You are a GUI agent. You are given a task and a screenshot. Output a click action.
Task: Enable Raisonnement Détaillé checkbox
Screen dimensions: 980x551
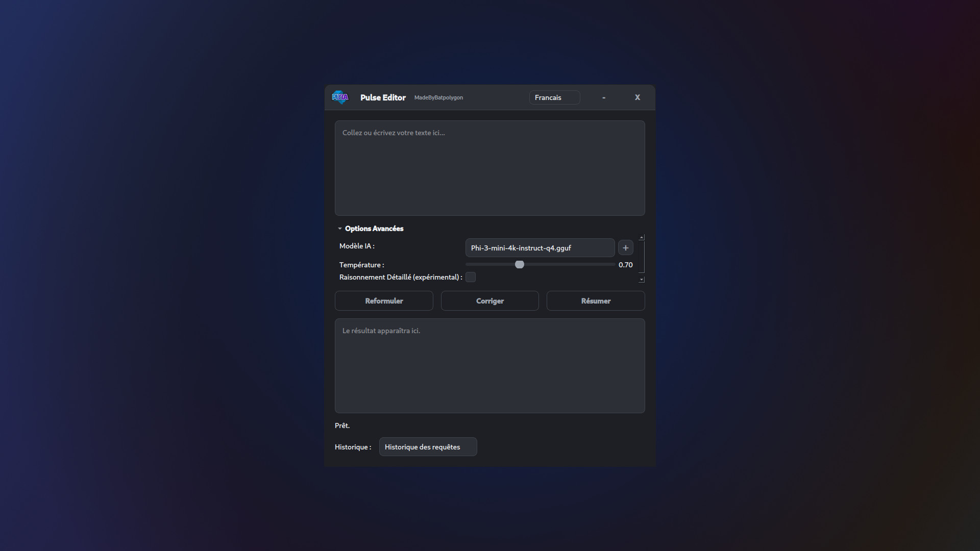click(x=471, y=277)
